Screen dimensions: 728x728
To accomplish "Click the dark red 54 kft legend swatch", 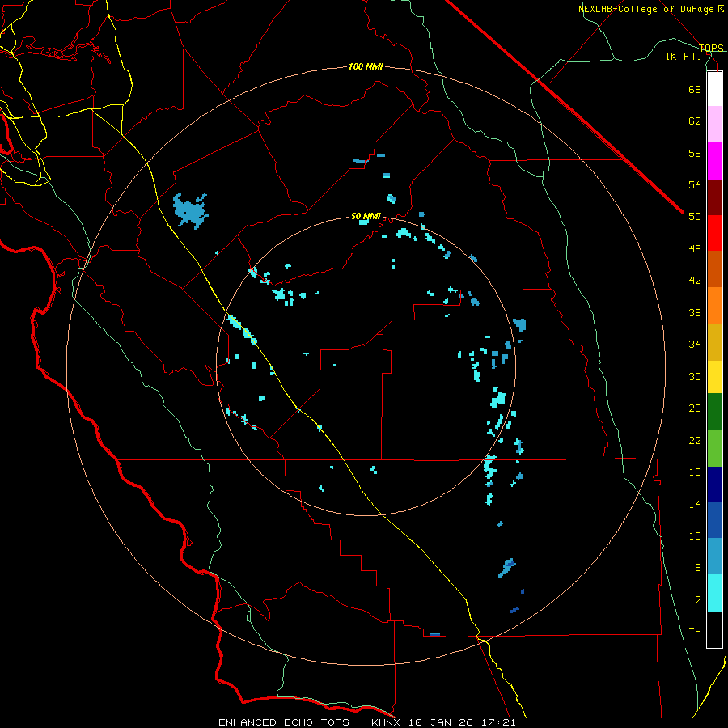I will (x=714, y=197).
